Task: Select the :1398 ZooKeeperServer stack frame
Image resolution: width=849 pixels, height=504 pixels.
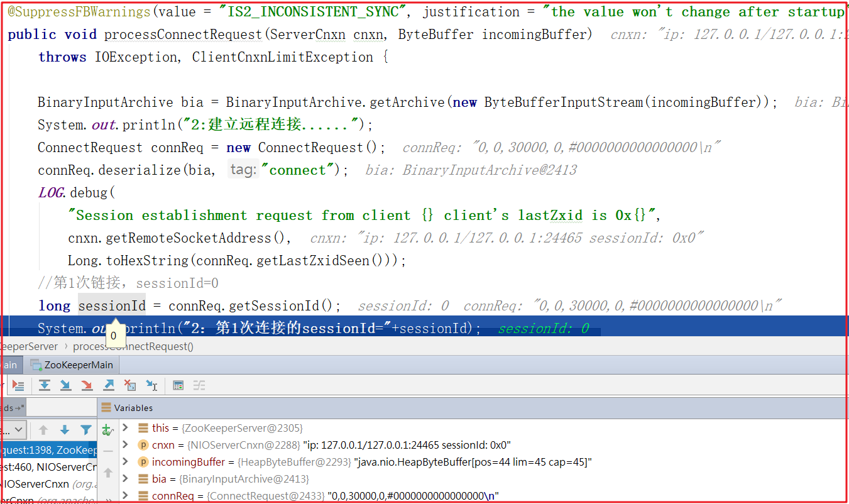Action: click(48, 450)
